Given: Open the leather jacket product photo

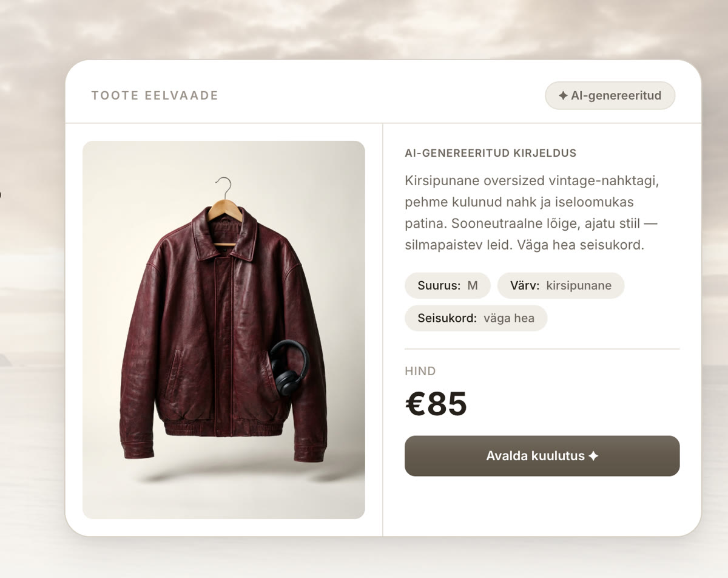Looking at the screenshot, I should click(224, 330).
